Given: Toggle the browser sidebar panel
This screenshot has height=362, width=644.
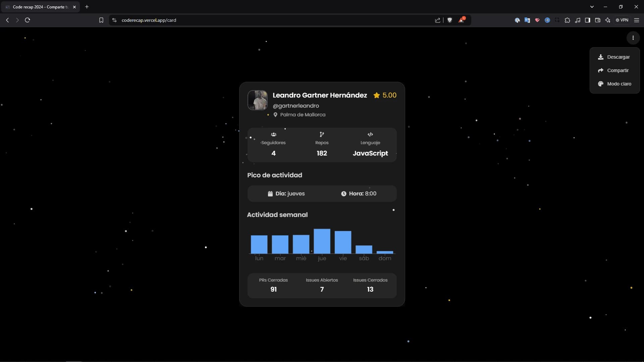Looking at the screenshot, I should pos(587,20).
